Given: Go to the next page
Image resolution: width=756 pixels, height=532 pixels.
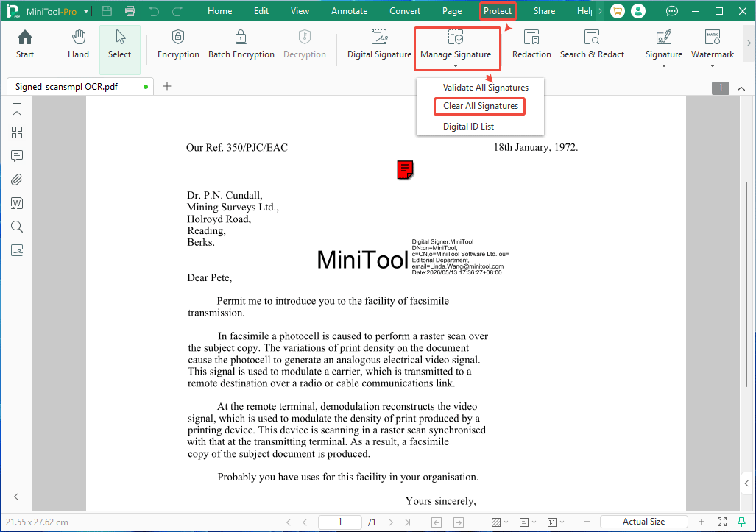Looking at the screenshot, I should (391, 522).
